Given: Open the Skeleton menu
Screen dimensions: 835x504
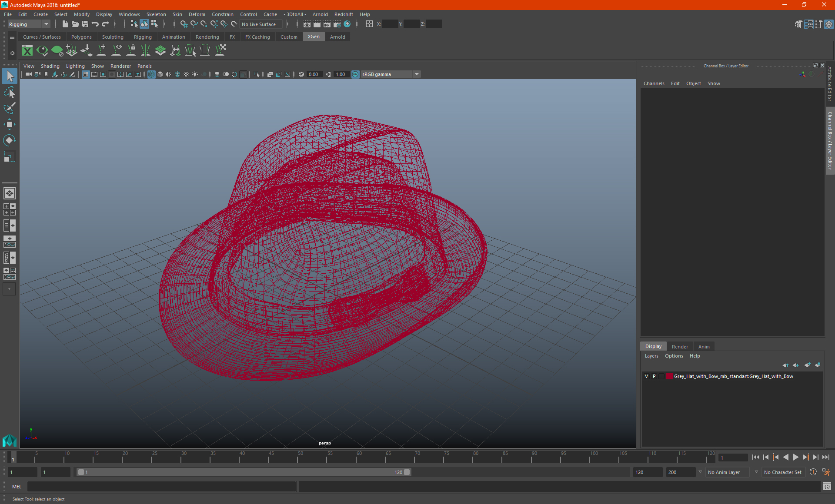Looking at the screenshot, I should coord(156,14).
